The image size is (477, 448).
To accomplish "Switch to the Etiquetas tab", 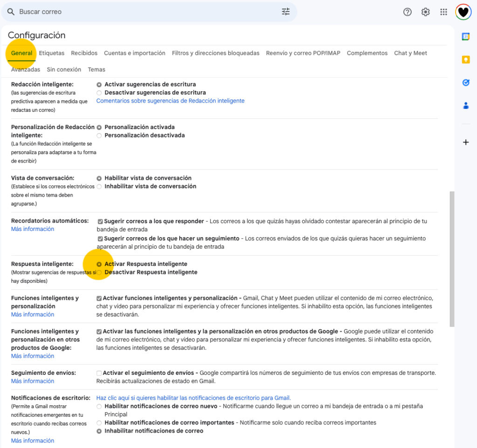I will click(52, 53).
